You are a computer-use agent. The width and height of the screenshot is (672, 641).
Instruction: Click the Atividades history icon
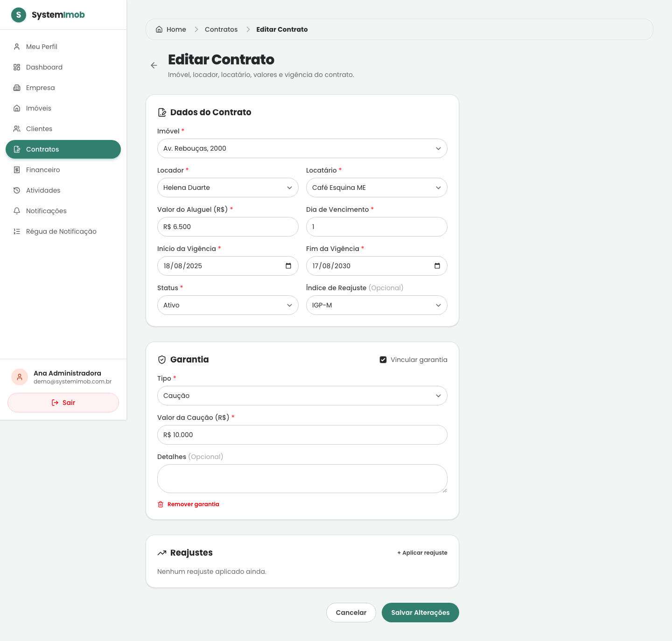[17, 190]
